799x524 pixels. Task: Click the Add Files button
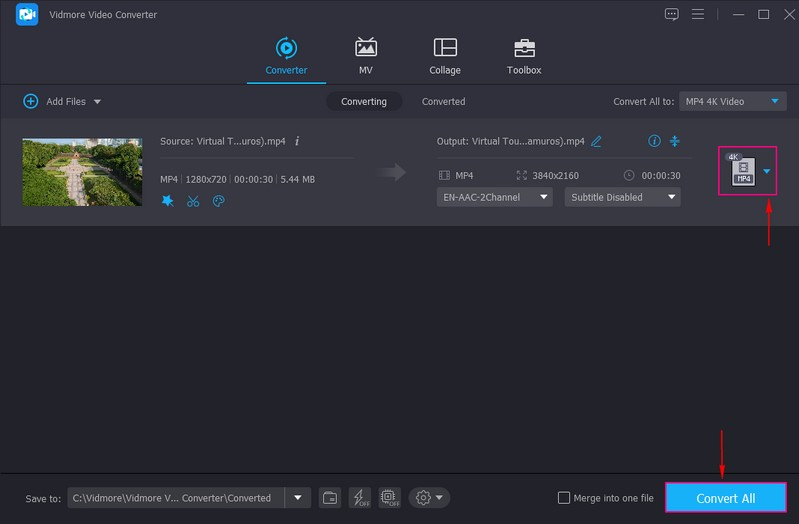click(62, 101)
